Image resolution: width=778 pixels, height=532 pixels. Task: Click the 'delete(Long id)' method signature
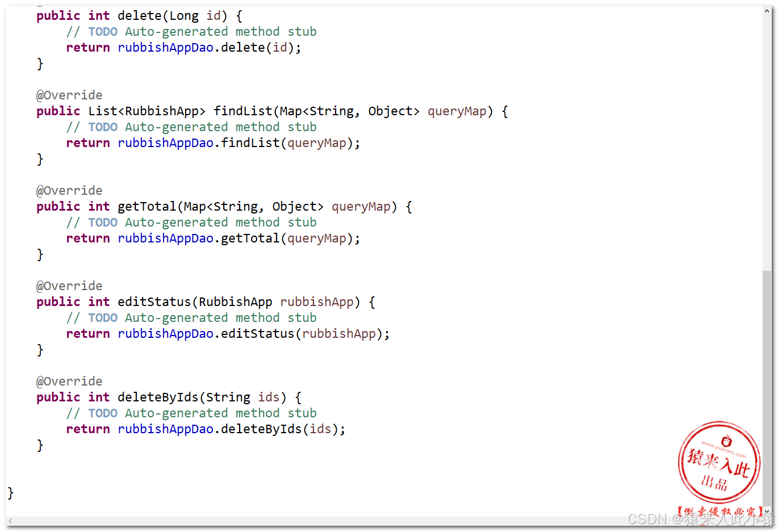click(172, 16)
